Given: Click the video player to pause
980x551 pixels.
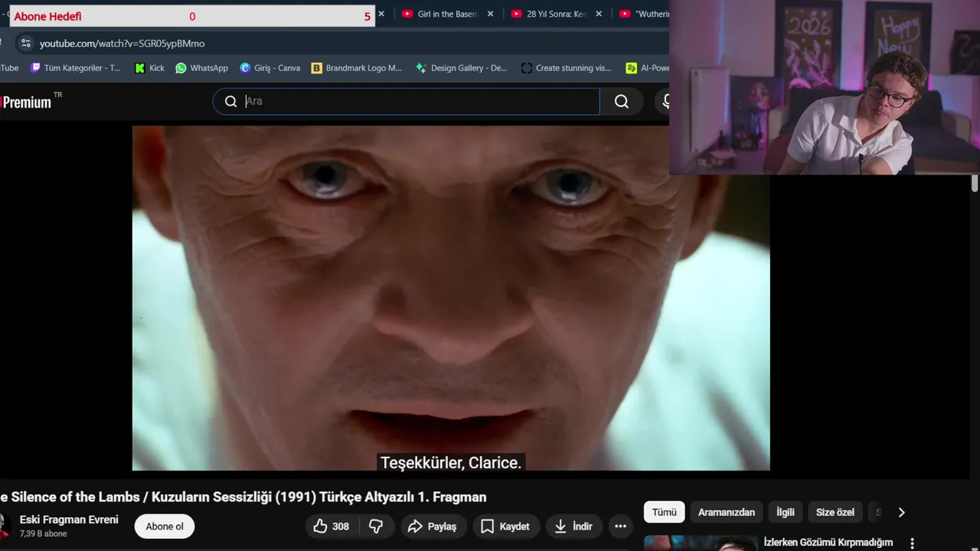Looking at the screenshot, I should [x=451, y=298].
